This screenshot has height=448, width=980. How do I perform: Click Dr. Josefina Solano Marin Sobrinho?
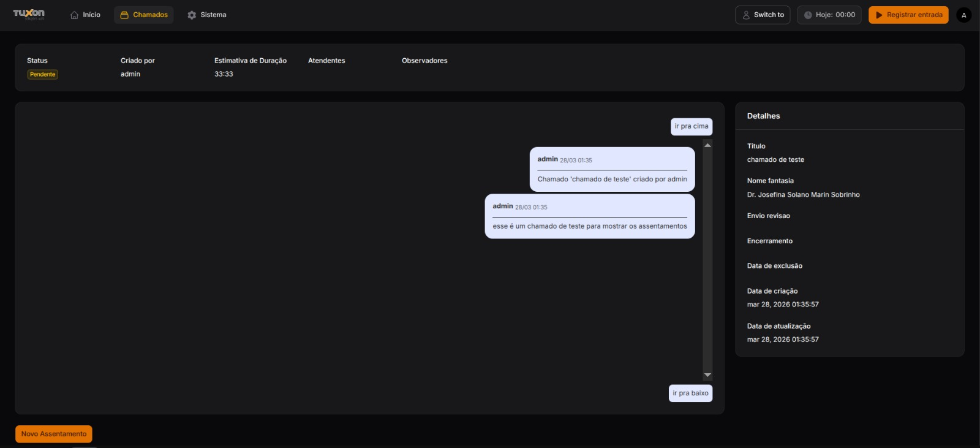click(803, 195)
